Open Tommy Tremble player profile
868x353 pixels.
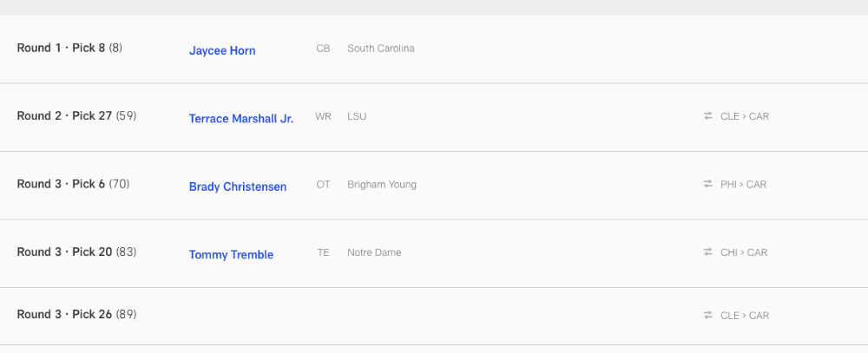(231, 254)
